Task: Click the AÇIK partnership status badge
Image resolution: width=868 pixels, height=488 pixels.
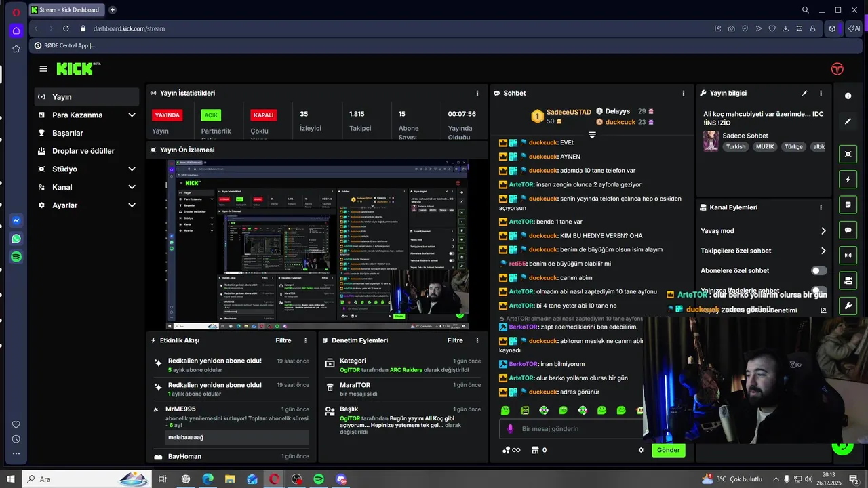Action: pyautogui.click(x=211, y=115)
